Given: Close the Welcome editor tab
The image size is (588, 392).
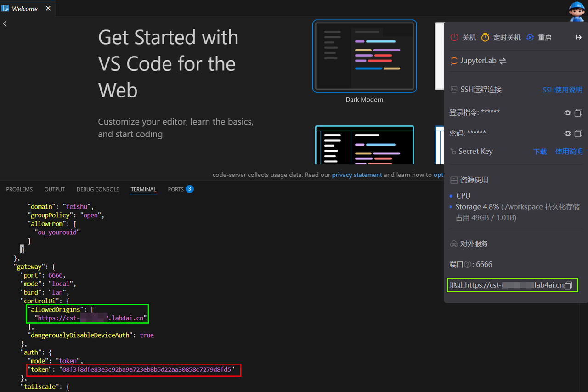Looking at the screenshot, I should 48,8.
